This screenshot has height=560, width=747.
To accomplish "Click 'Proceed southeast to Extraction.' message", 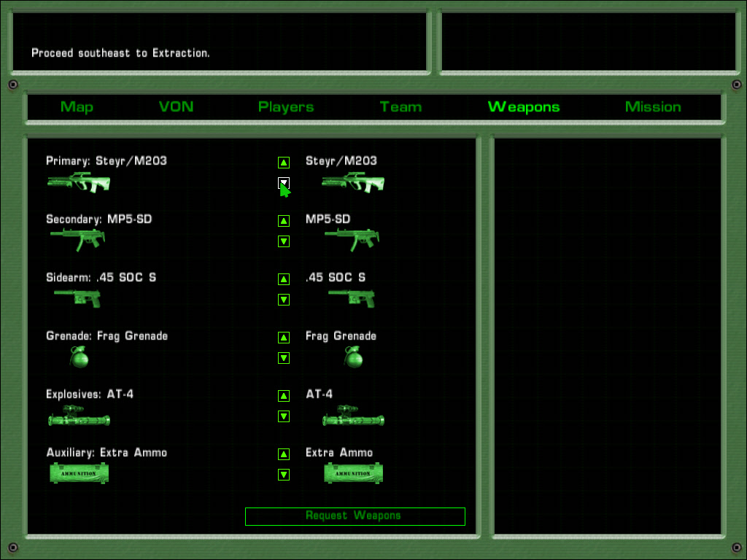I will (x=120, y=52).
